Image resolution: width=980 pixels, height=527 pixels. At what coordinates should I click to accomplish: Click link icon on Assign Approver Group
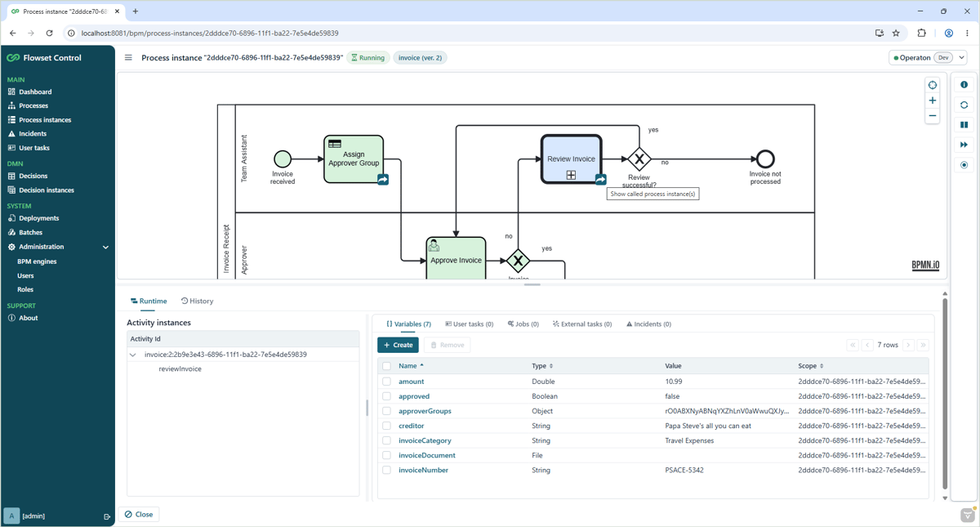[383, 180]
